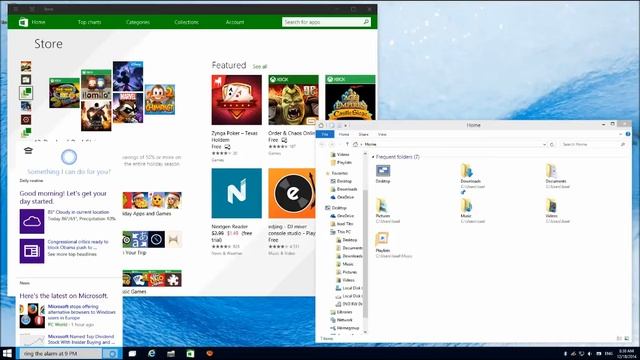Click the Cortana circle button in taskbar
640x360 pixels.
pos(112,353)
